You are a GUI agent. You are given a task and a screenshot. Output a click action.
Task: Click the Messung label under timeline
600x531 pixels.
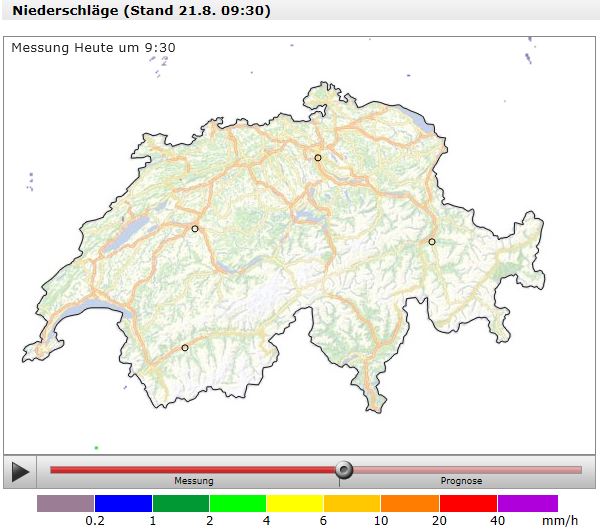tap(194, 481)
